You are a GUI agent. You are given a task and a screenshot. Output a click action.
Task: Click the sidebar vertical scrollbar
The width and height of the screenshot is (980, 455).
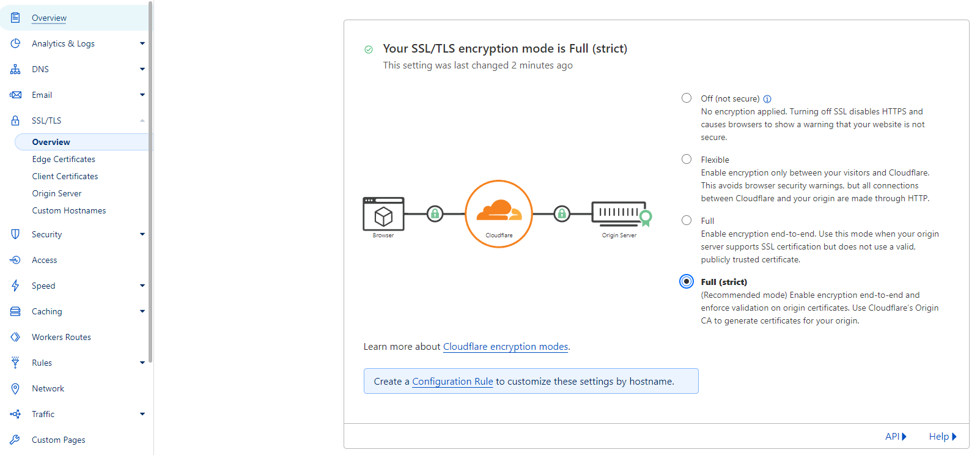pos(150,183)
